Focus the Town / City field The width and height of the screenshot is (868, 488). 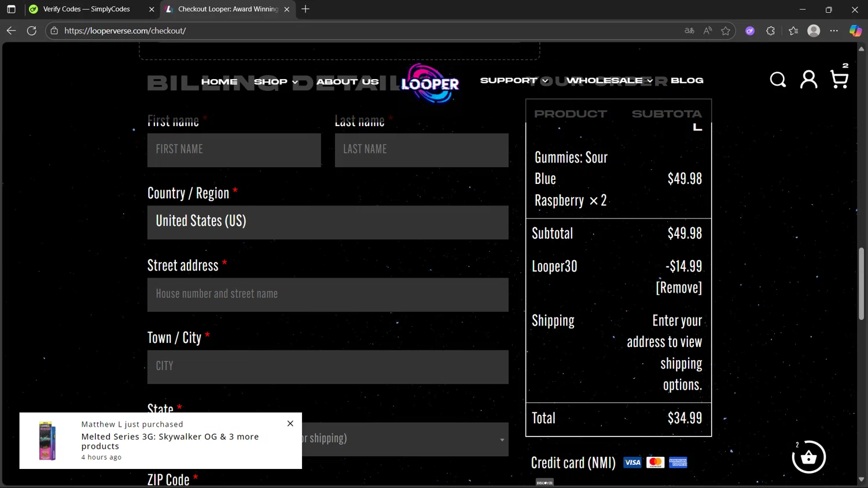pos(328,367)
